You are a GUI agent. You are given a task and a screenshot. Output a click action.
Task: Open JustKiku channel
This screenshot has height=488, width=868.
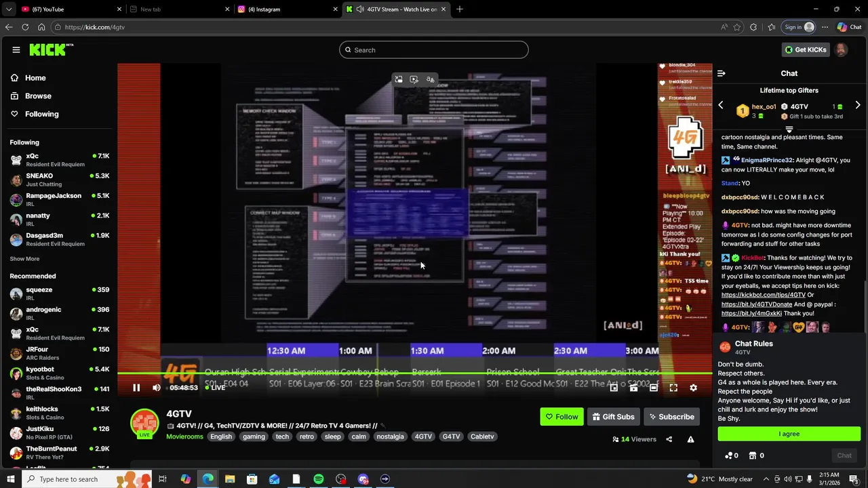(58, 432)
